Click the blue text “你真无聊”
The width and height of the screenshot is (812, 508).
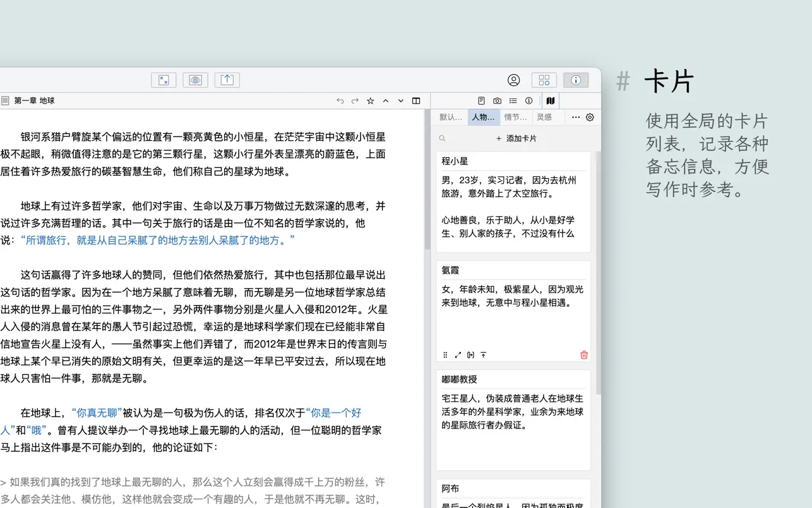[97, 413]
